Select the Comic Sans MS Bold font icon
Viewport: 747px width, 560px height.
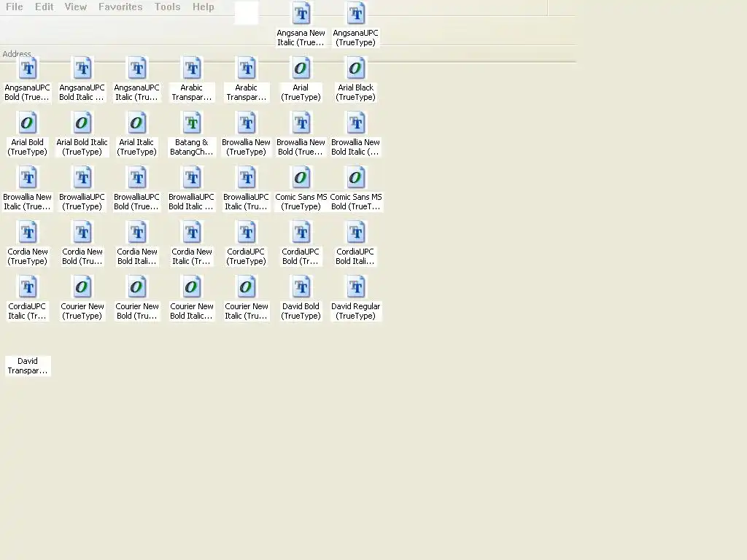356,178
